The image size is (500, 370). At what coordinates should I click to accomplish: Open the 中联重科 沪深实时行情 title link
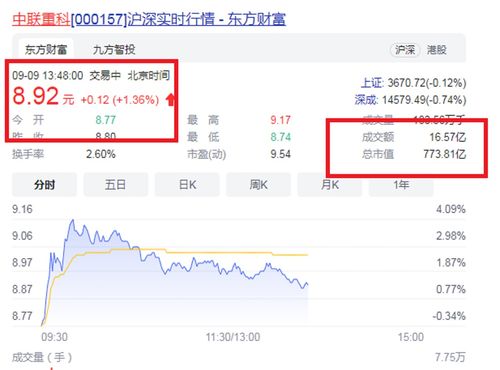point(149,19)
